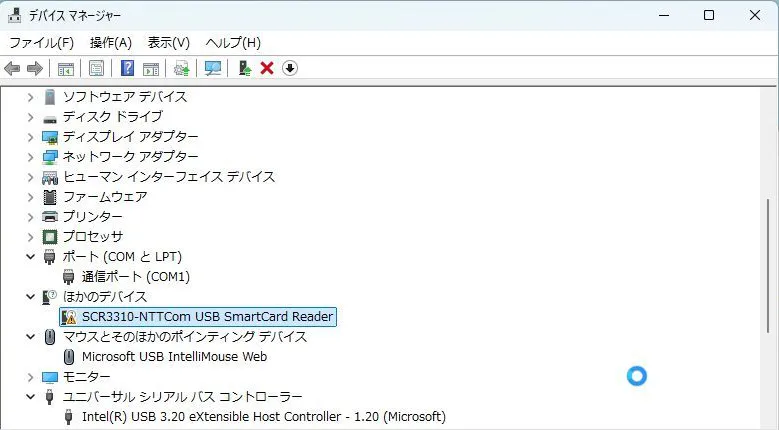The width and height of the screenshot is (779, 430).
Task: Click the blue Help icon in toolbar
Action: point(127,68)
